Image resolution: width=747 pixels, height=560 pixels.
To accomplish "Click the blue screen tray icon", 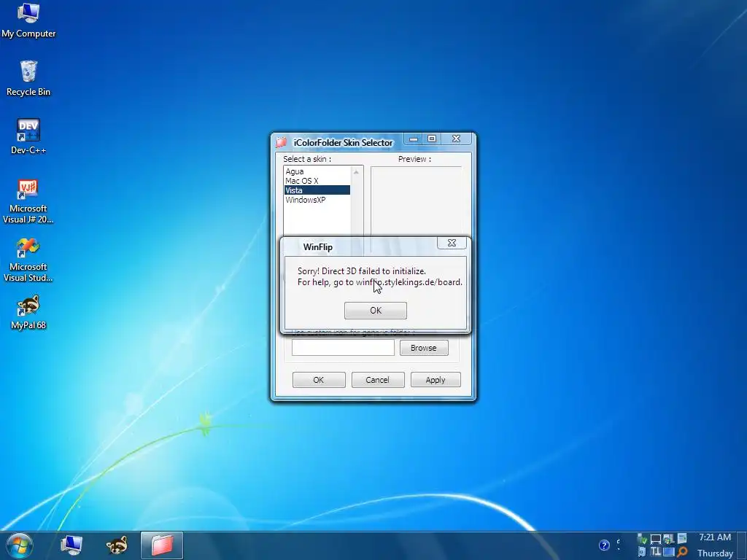I will click(x=669, y=552).
